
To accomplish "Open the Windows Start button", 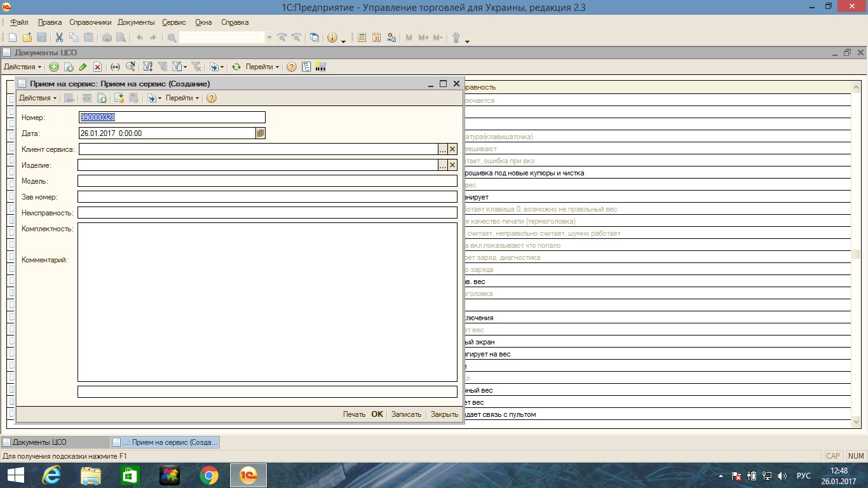I will (15, 475).
